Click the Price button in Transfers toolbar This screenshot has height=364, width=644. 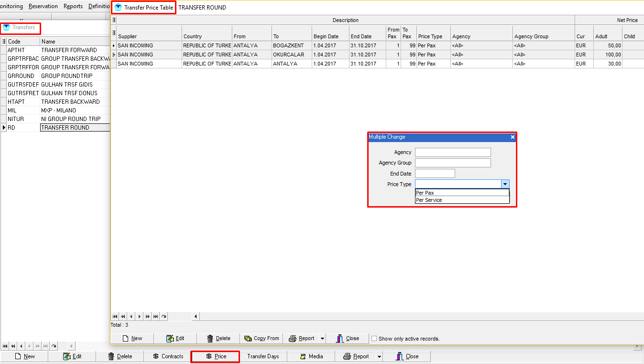[215, 356]
